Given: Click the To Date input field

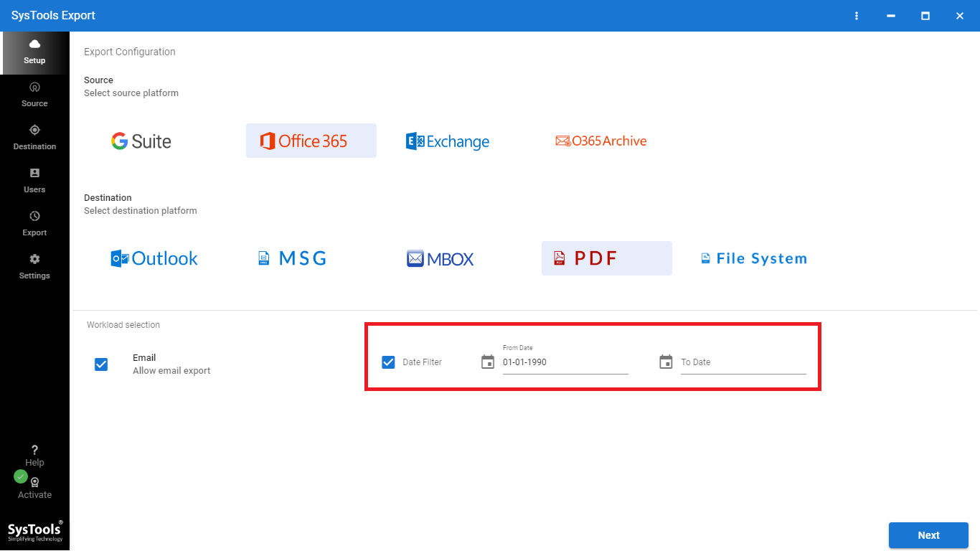Looking at the screenshot, I should pyautogui.click(x=743, y=362).
